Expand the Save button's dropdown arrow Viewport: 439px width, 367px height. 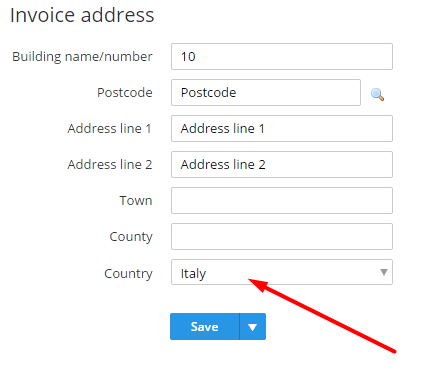click(x=253, y=326)
